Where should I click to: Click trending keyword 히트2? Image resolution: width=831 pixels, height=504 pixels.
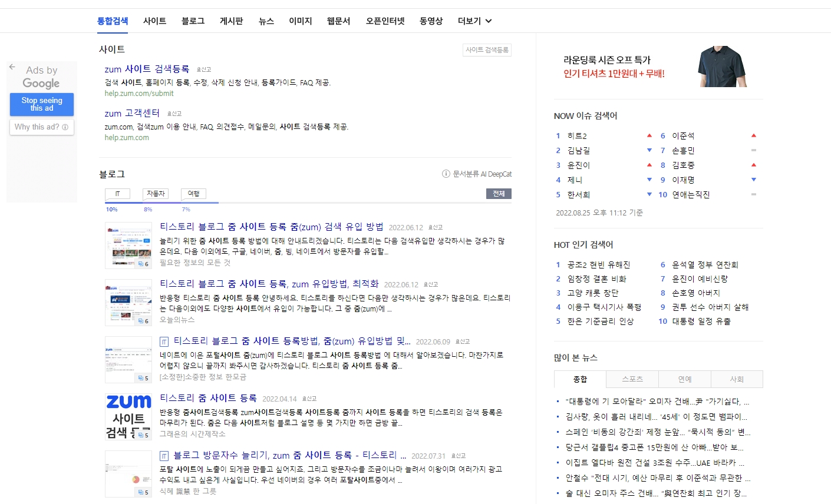(577, 136)
